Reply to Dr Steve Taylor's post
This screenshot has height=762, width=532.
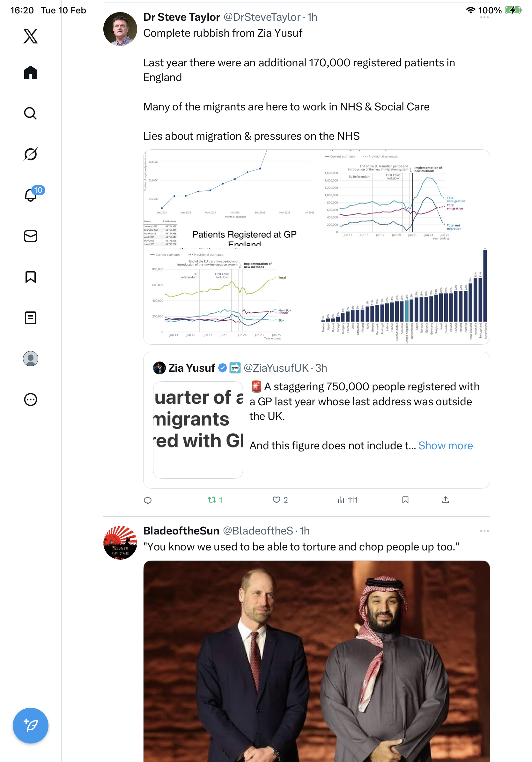coord(148,500)
